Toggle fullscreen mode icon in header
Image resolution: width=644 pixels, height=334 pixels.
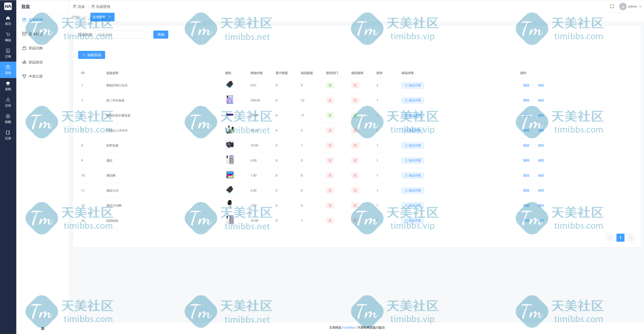612,6
